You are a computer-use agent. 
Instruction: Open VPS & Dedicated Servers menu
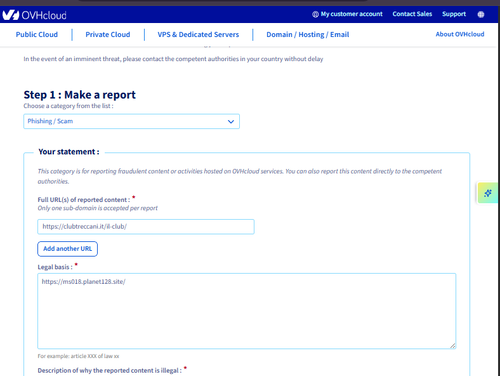tap(198, 34)
